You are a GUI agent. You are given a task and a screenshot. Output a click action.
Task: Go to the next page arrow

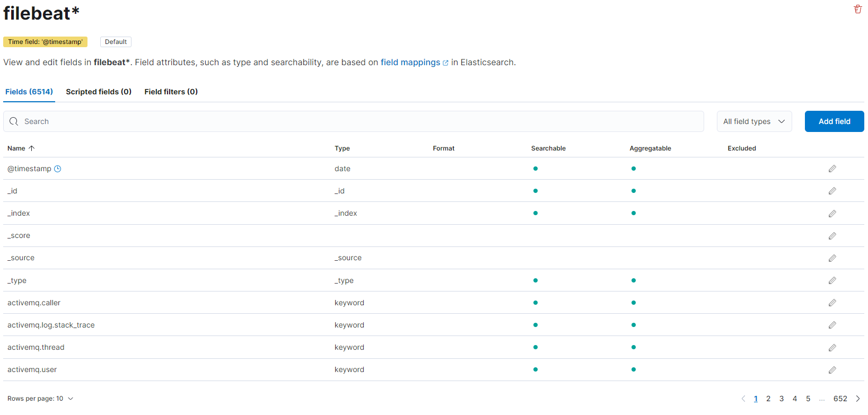[x=858, y=399]
